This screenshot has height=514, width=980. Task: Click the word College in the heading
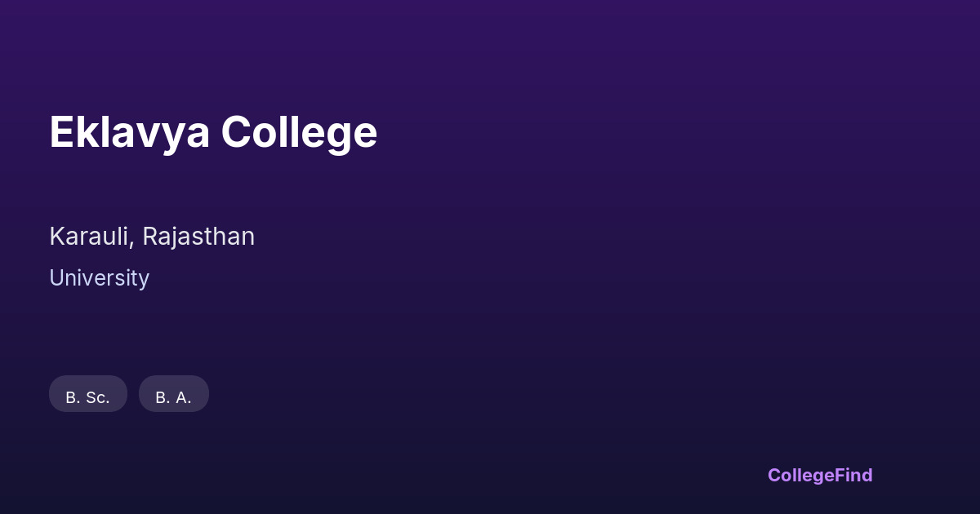coord(299,132)
